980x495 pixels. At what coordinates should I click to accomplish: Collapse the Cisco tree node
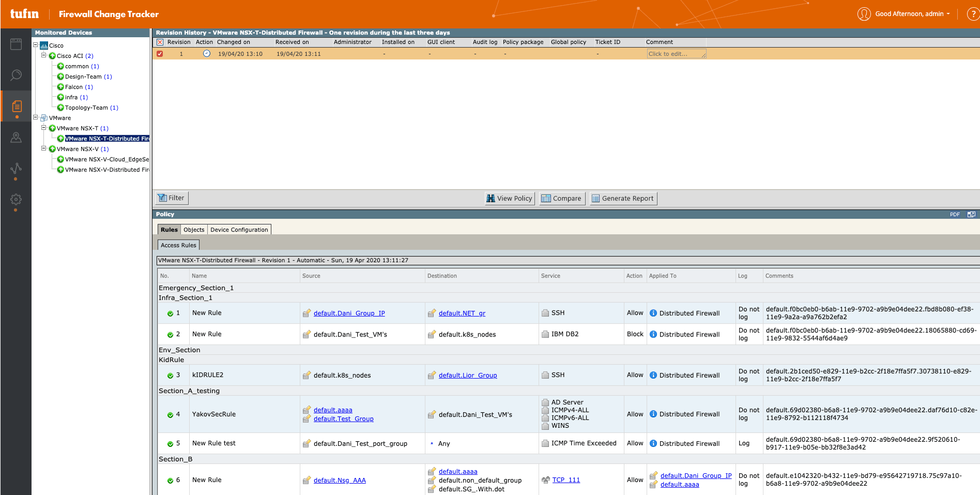36,45
